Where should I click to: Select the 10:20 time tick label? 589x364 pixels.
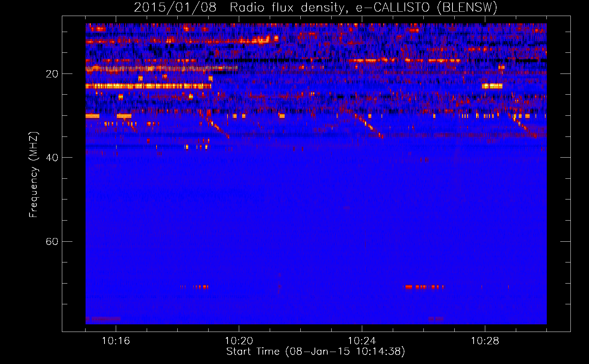[239, 341]
